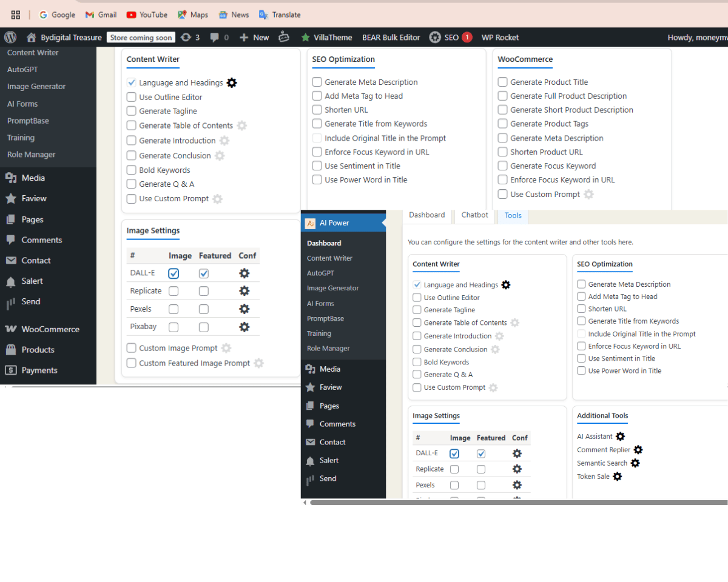The width and height of the screenshot is (728, 582).
Task: Enable Generate Product Tags checkbox
Action: (x=502, y=124)
